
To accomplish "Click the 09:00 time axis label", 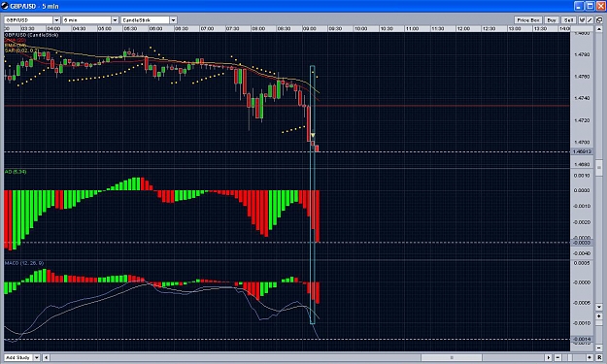I will 309,28.
